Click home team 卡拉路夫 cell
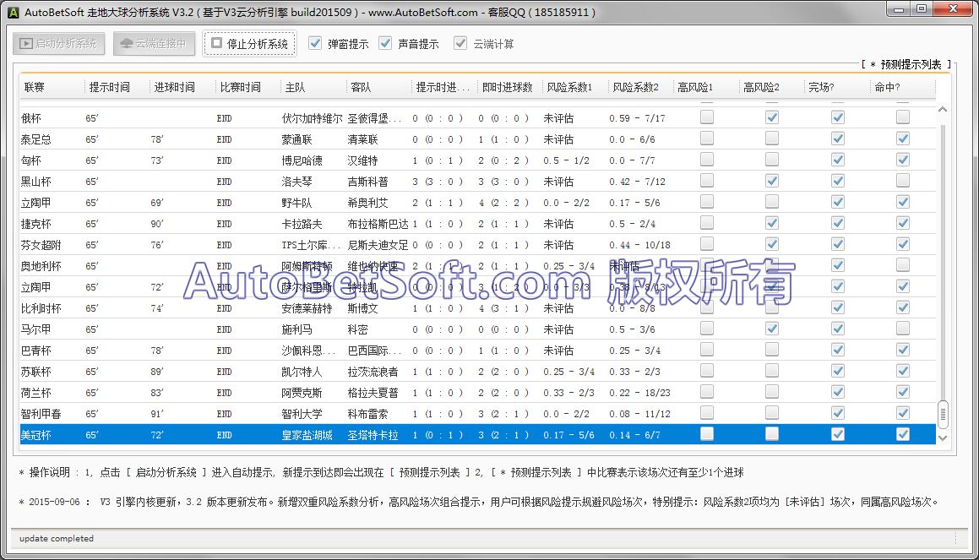The image size is (979, 560). pyautogui.click(x=302, y=224)
